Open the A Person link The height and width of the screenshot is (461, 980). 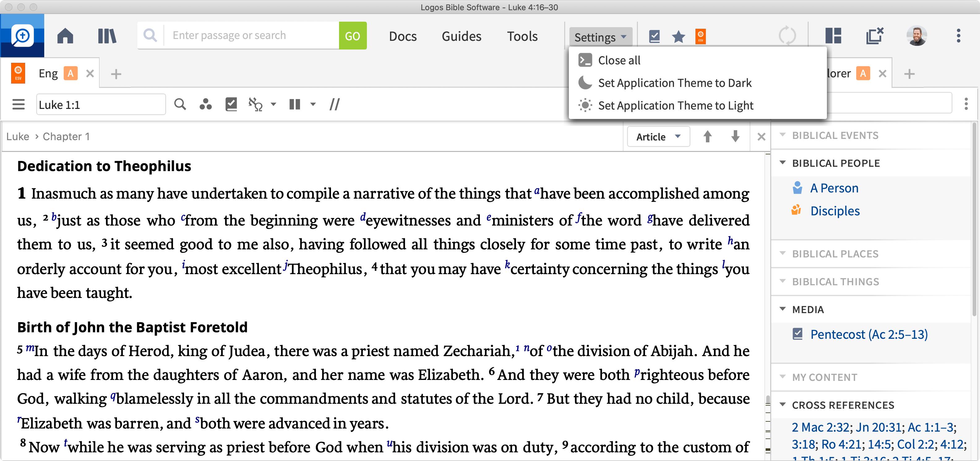click(834, 188)
